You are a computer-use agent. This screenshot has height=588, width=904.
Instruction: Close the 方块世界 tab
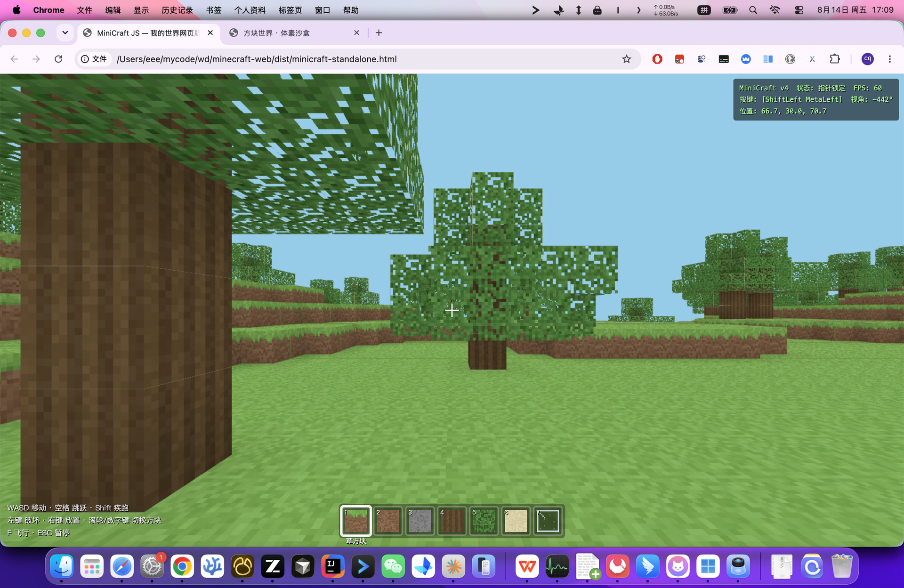(x=356, y=32)
